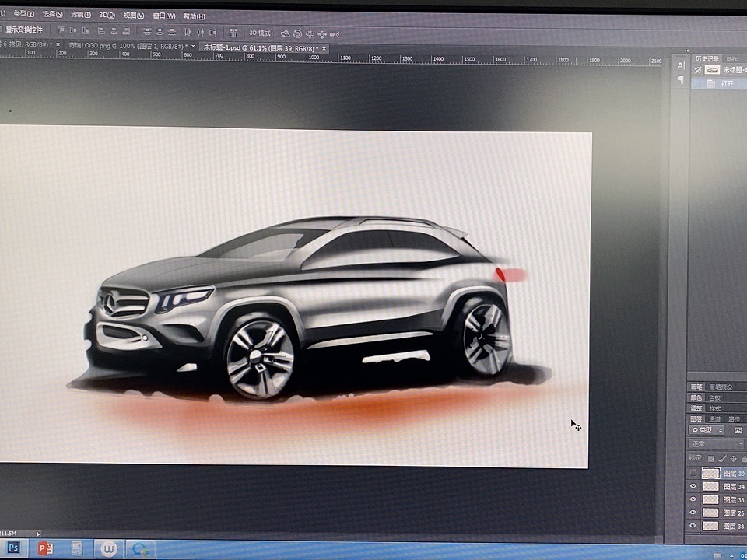Image resolution: width=747 pixels, height=560 pixels.
Task: Open the 滤镜(T) menu
Action: [81, 15]
